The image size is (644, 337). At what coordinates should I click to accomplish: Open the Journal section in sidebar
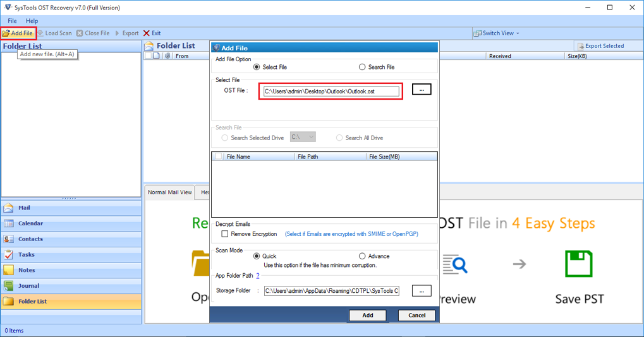(28, 286)
